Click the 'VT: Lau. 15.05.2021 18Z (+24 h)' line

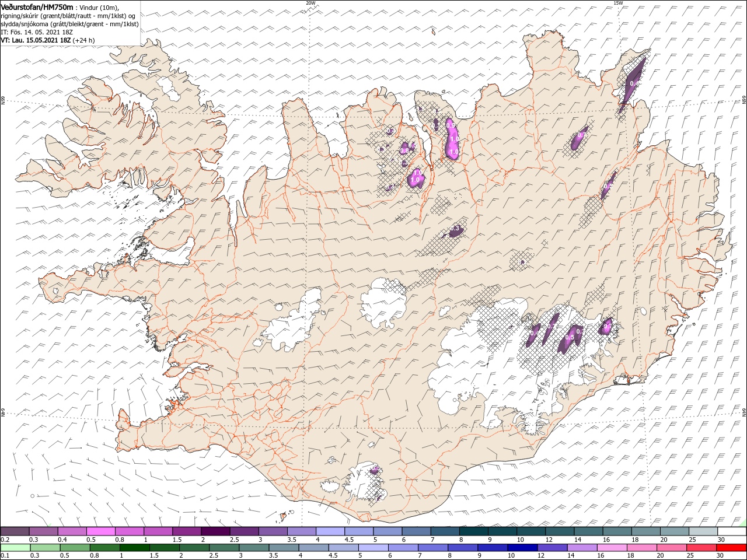click(48, 40)
